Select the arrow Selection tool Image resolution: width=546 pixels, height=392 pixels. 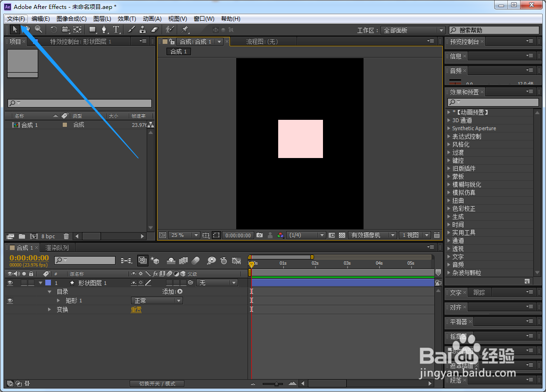15,30
